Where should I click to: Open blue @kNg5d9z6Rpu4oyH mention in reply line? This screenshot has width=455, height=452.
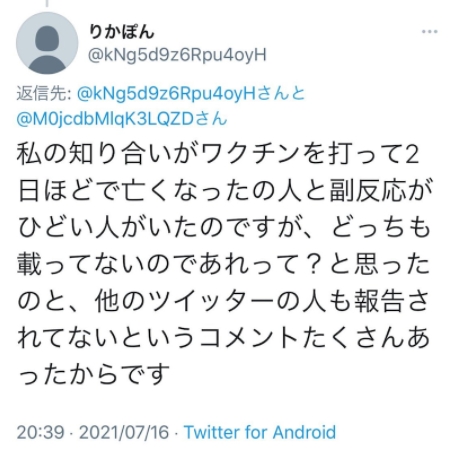[x=166, y=94]
